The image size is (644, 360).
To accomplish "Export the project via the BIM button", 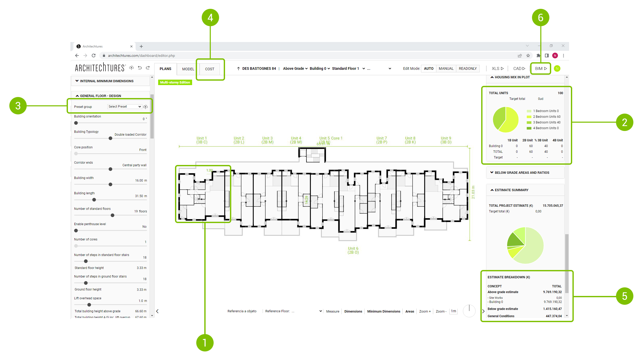I will click(541, 68).
